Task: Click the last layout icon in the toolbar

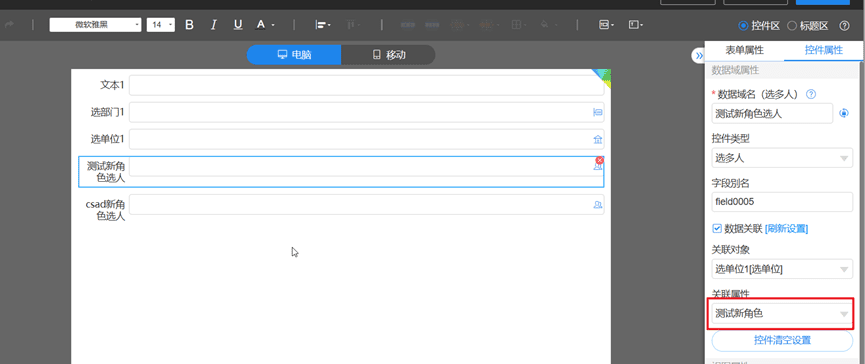Action: pos(636,25)
